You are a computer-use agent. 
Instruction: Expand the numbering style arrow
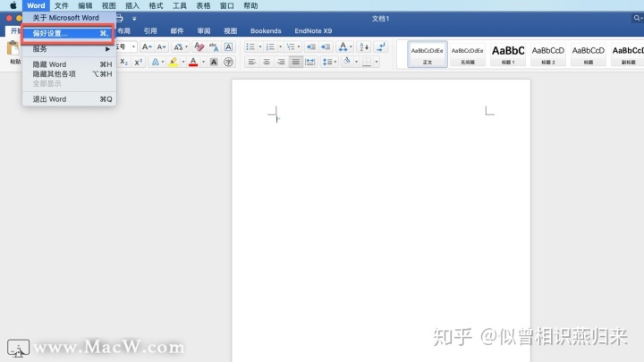[280, 46]
